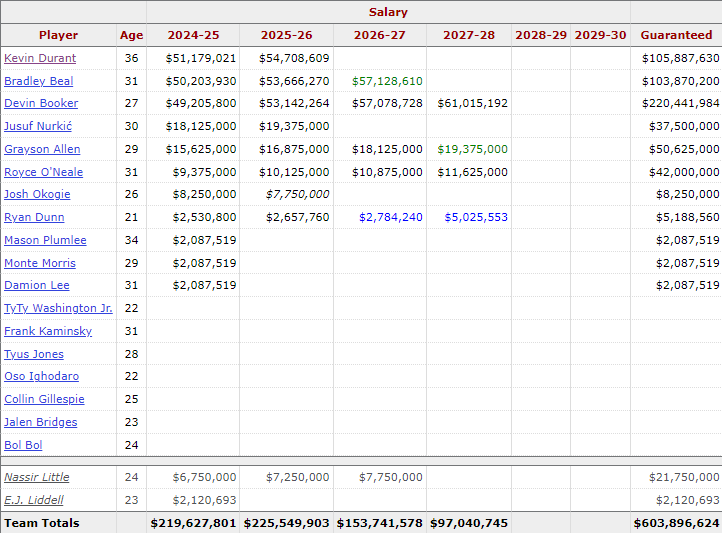The image size is (722, 533).
Task: Open the E.J. Liddell link
Action: 34,500
